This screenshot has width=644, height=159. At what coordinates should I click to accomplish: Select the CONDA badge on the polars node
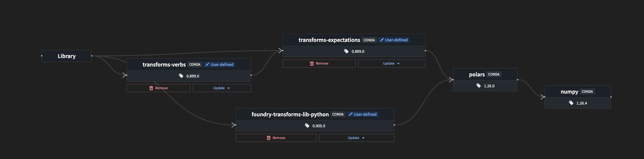pyautogui.click(x=494, y=74)
